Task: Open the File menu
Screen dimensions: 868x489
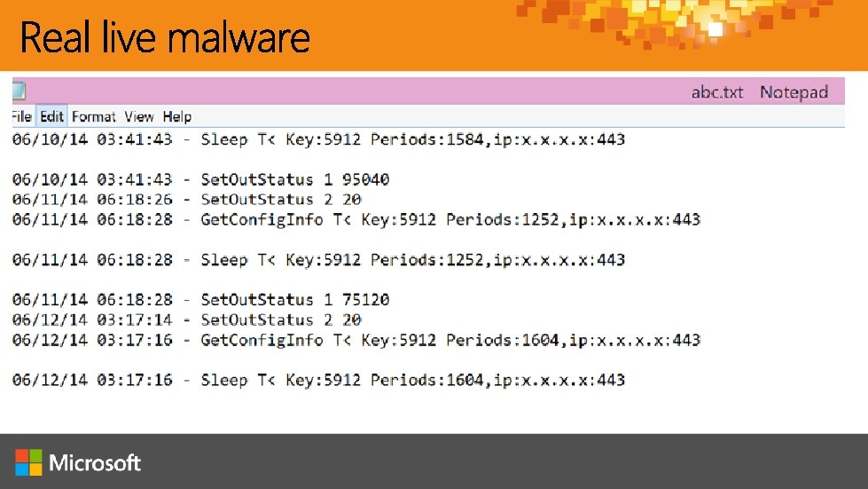Action: point(21,116)
